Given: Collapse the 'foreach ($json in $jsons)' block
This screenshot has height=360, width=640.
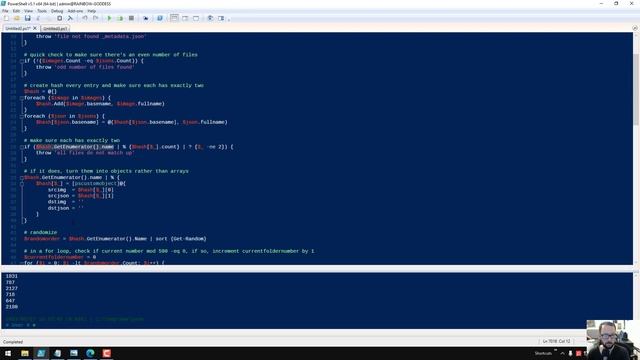Looking at the screenshot, I should click(22, 116).
